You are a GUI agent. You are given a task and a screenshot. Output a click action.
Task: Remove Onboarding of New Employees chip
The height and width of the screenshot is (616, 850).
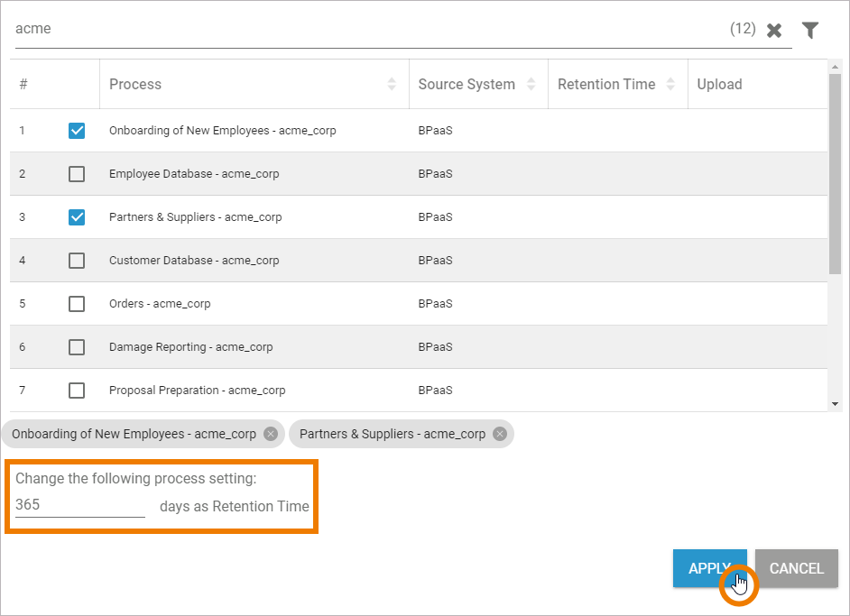pos(270,434)
